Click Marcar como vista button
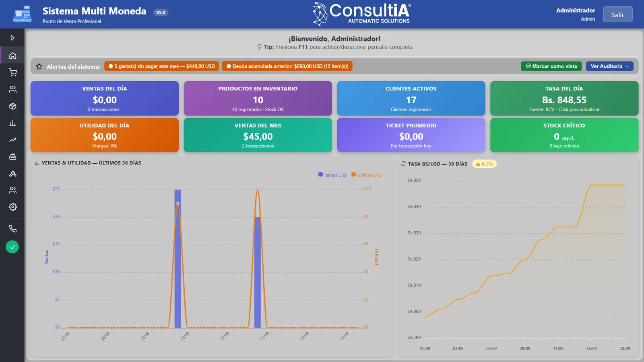 coord(551,66)
